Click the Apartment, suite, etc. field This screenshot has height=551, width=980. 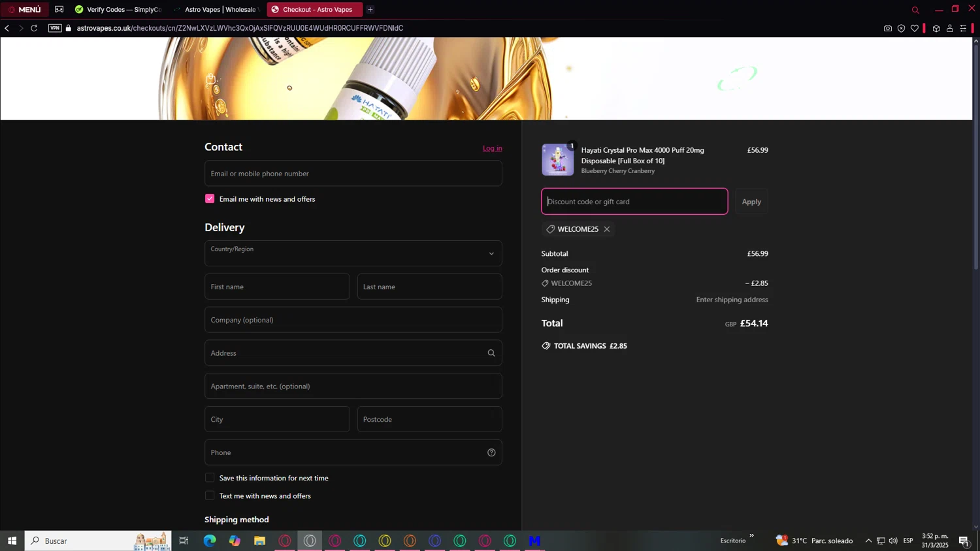pyautogui.click(x=353, y=386)
